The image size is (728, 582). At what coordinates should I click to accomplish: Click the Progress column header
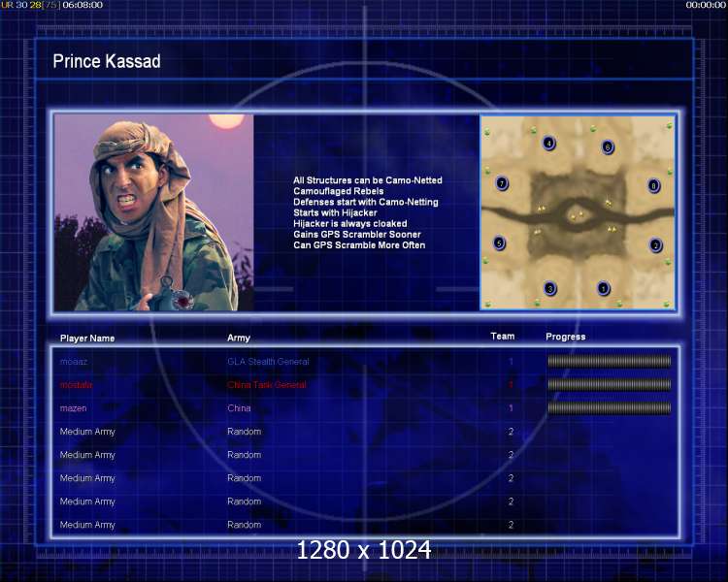566,337
